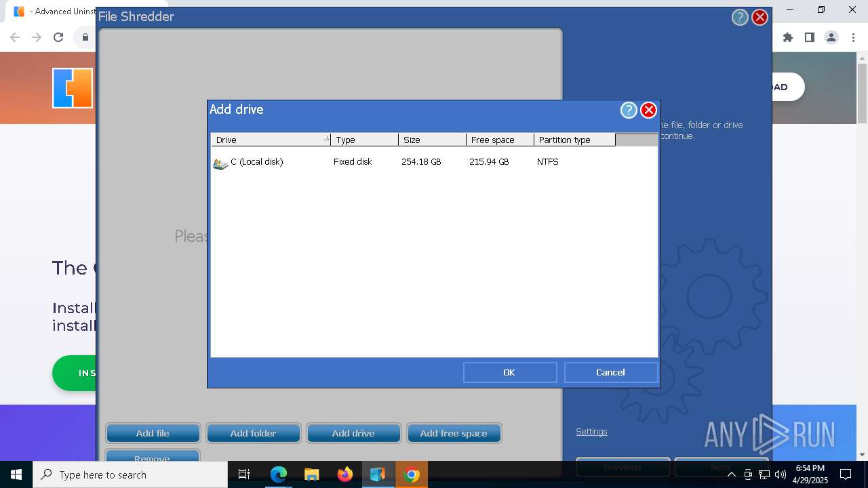
Task: Reload the Chrome page
Action: click(x=58, y=38)
